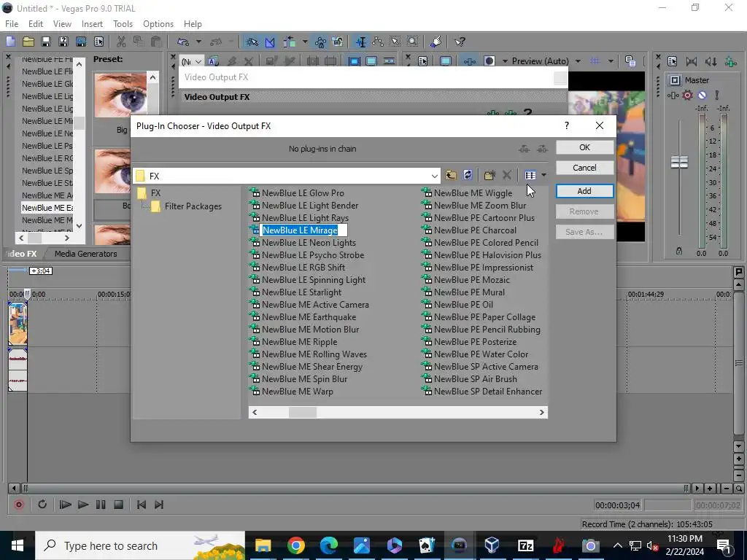
Task: Toggle Loop Playback in transport bar
Action: pos(42,505)
